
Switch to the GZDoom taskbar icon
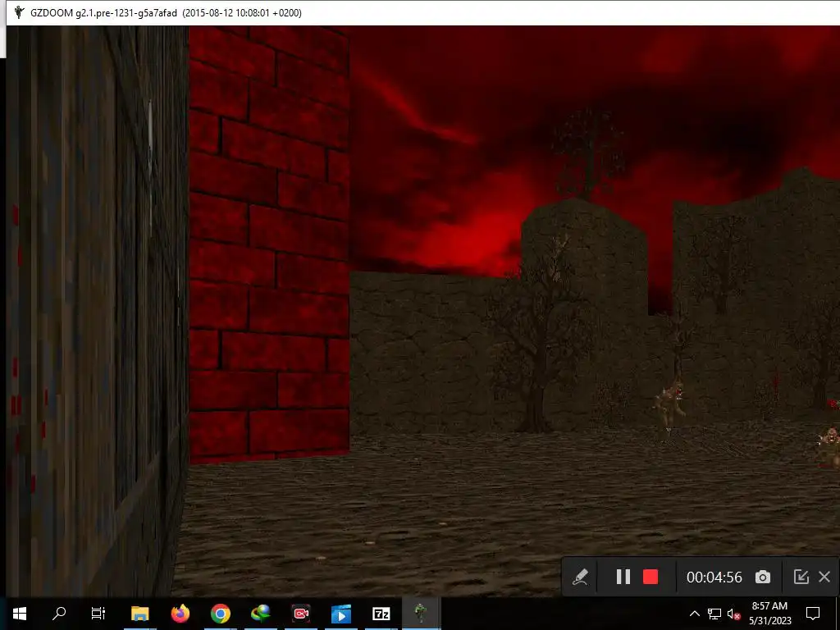(x=421, y=614)
